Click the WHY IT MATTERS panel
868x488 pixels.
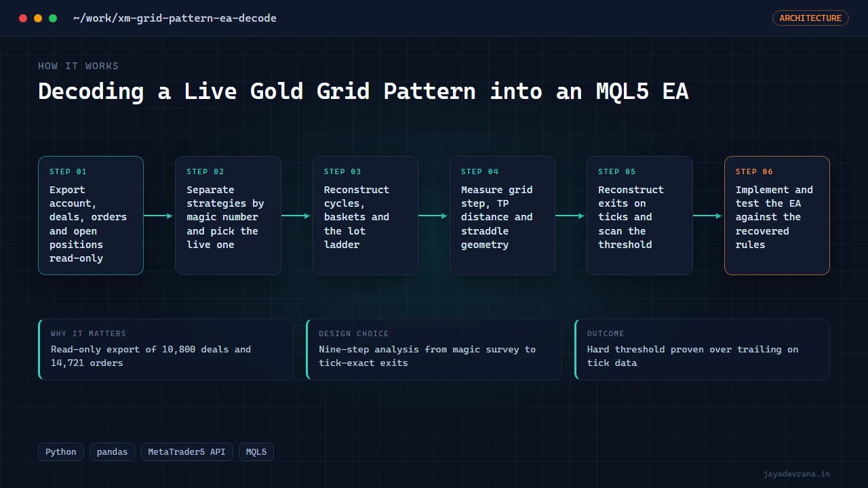tap(165, 349)
